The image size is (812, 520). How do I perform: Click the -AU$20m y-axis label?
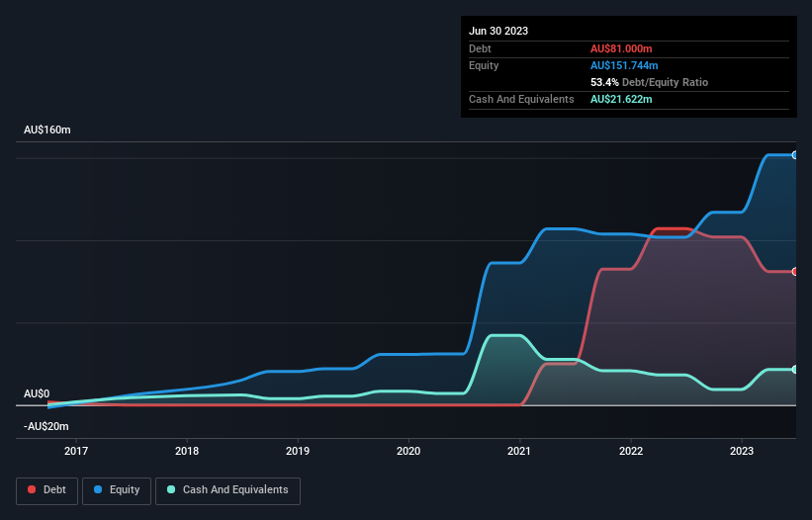pyautogui.click(x=46, y=427)
